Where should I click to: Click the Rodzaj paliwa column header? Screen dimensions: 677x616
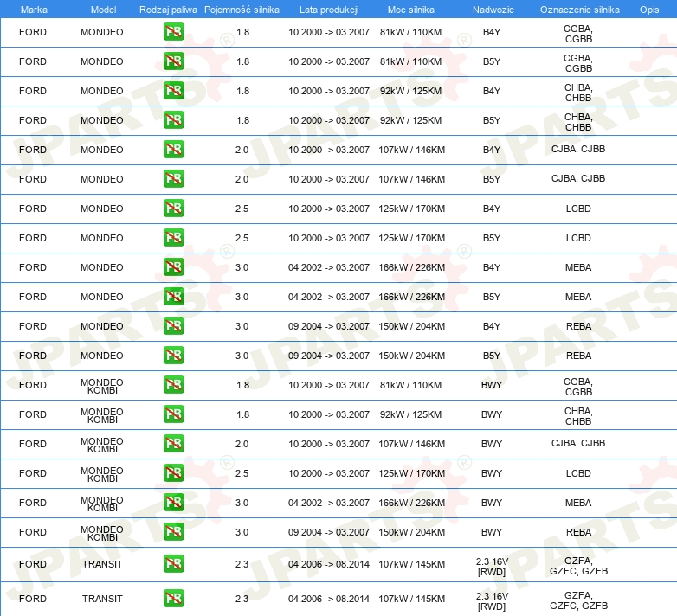pos(168,10)
